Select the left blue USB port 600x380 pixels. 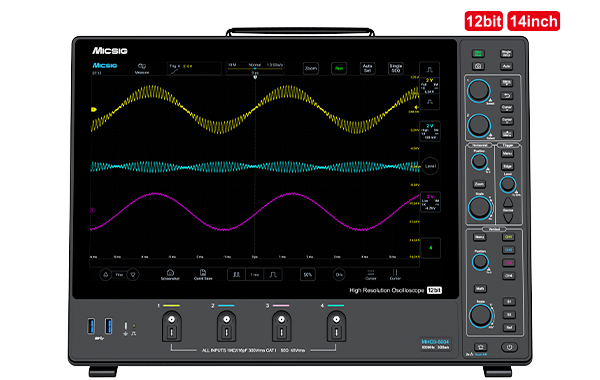pos(91,326)
